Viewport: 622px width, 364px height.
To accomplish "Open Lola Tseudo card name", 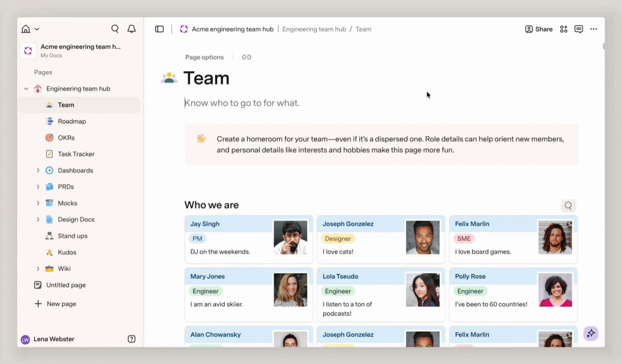I will coord(340,276).
